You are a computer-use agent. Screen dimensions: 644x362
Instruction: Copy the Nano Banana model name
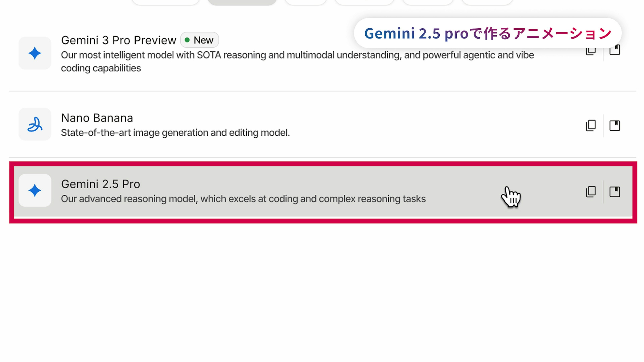click(x=591, y=125)
